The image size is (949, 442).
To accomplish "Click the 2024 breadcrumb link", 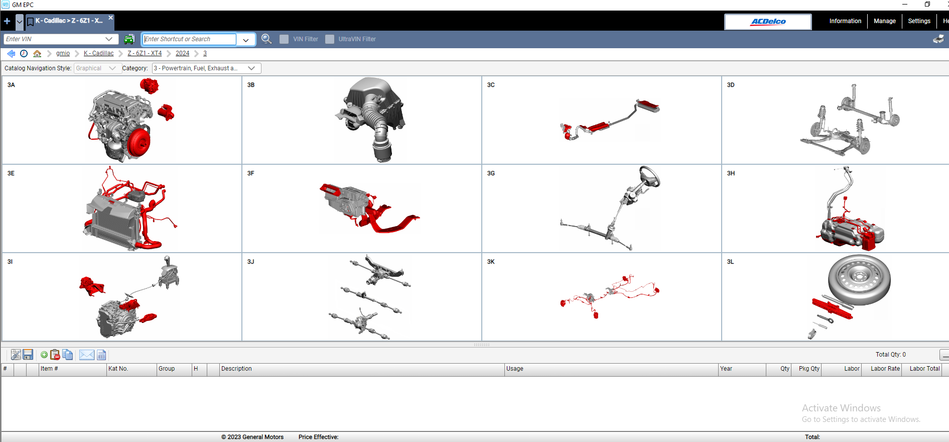I will [x=182, y=53].
